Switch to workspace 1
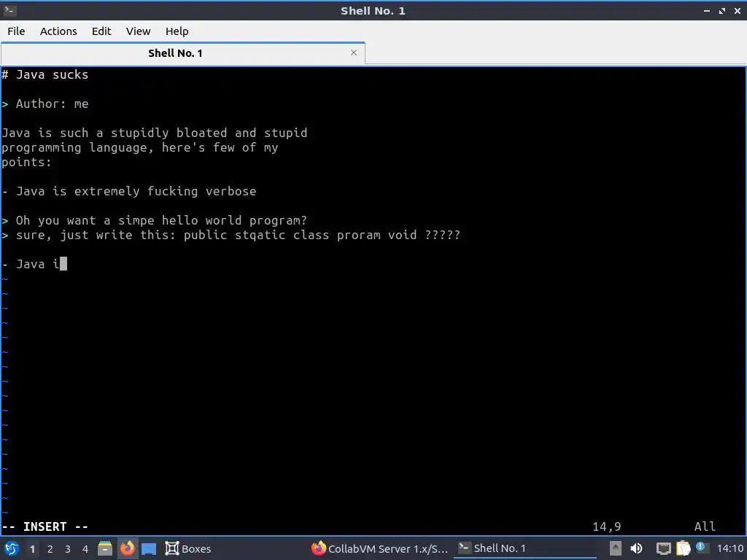This screenshot has width=747, height=560. click(32, 549)
